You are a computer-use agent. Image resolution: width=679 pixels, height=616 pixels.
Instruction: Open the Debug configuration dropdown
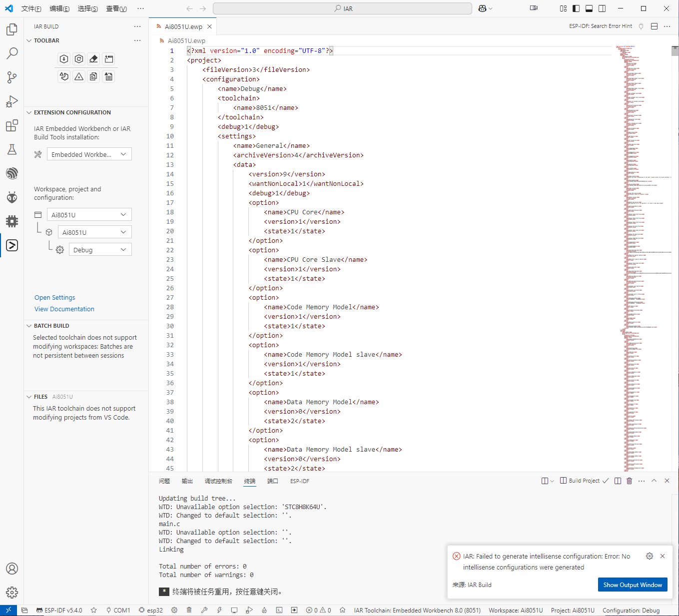click(100, 250)
